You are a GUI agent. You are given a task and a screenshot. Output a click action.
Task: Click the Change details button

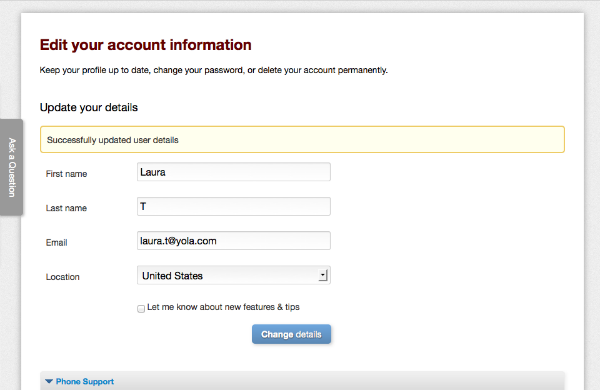[291, 334]
